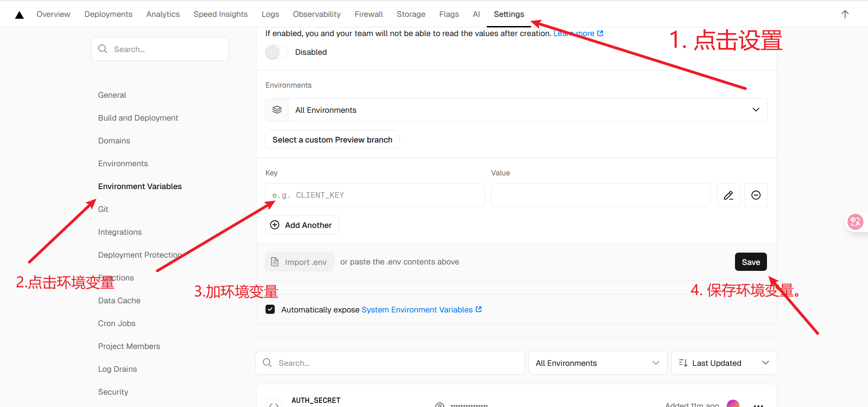Image resolution: width=868 pixels, height=407 pixels.
Task: Click the scroll-to-top arrow icon
Action: pyautogui.click(x=845, y=14)
